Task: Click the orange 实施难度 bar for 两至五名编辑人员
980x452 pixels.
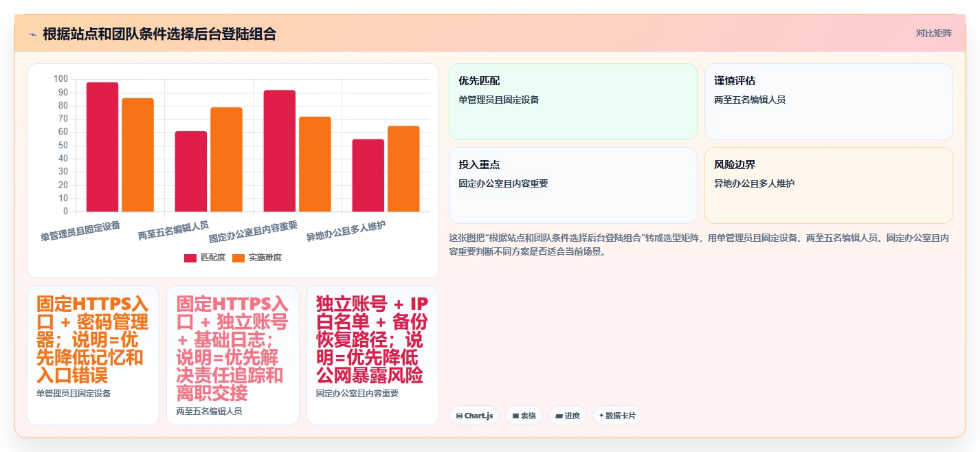Action: (x=227, y=159)
